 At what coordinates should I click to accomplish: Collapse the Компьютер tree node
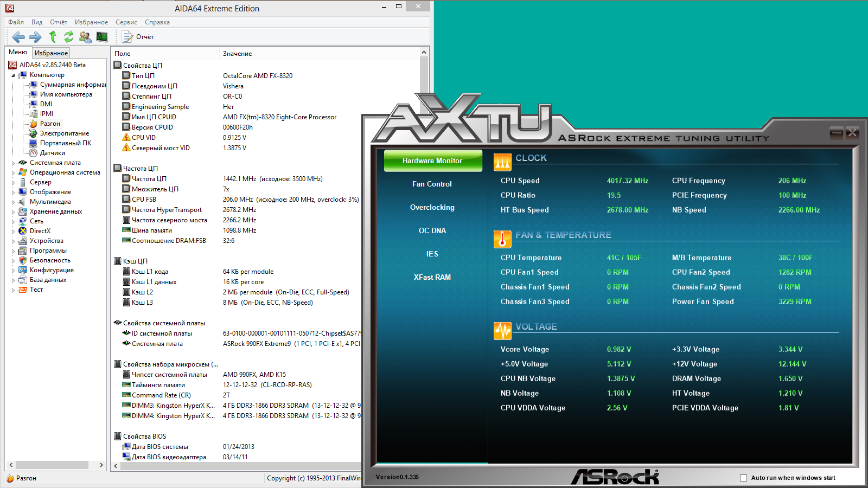point(13,75)
